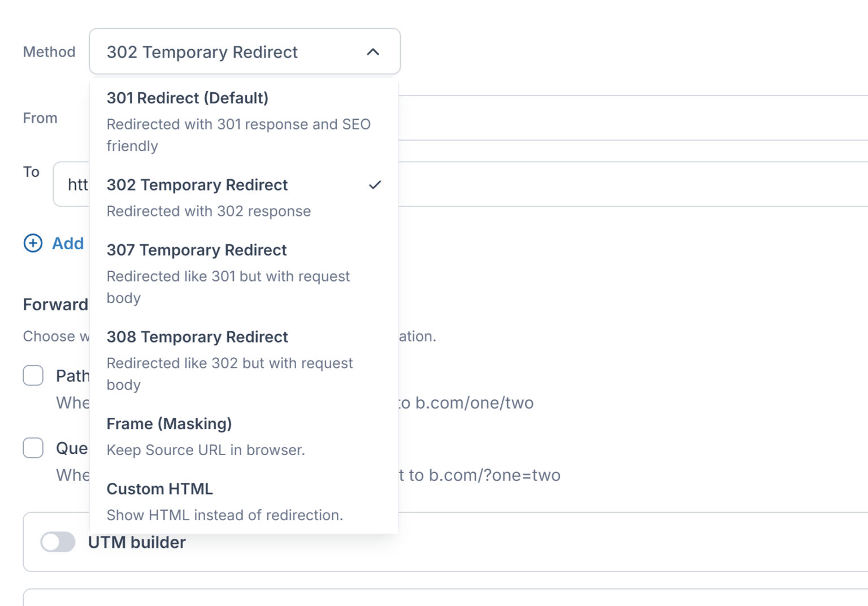
Task: Click the From input field
Action: pyautogui.click(x=565, y=119)
